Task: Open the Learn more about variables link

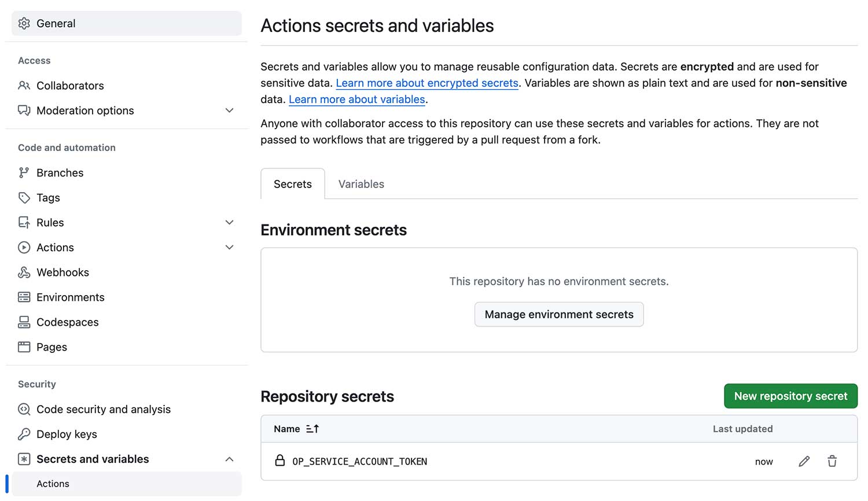Action: 357,100
